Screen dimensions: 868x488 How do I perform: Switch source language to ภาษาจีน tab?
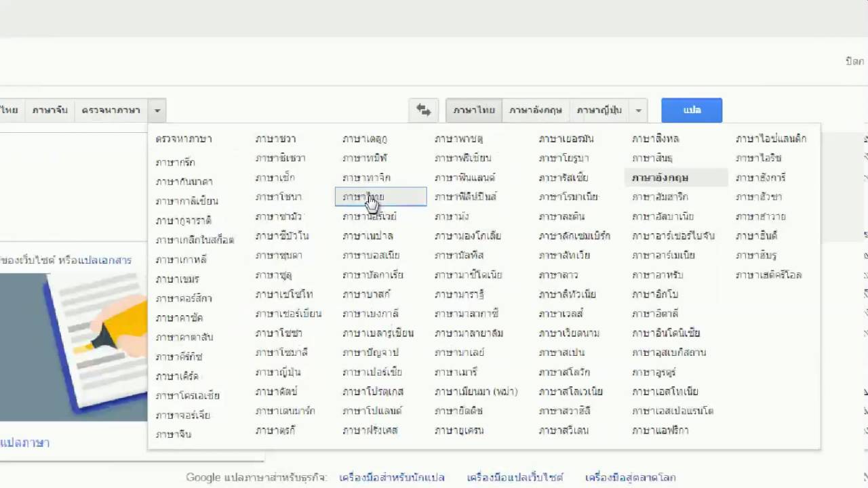click(50, 110)
